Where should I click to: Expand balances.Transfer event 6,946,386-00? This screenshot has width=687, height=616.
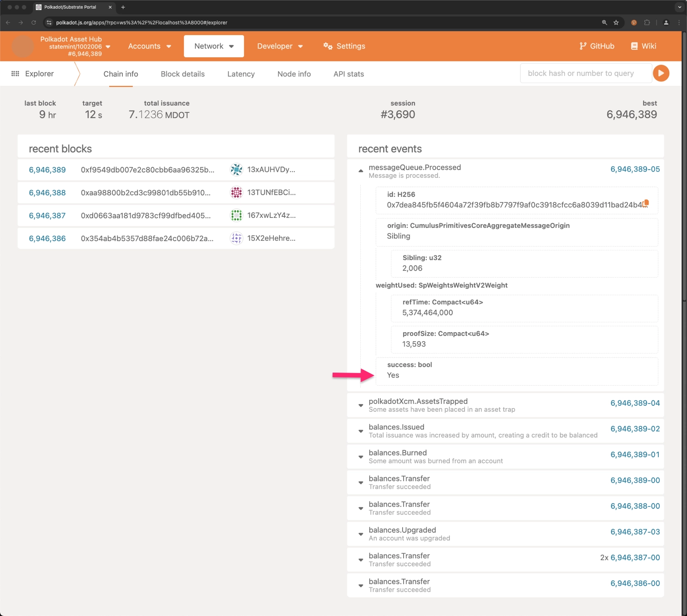pos(361,586)
